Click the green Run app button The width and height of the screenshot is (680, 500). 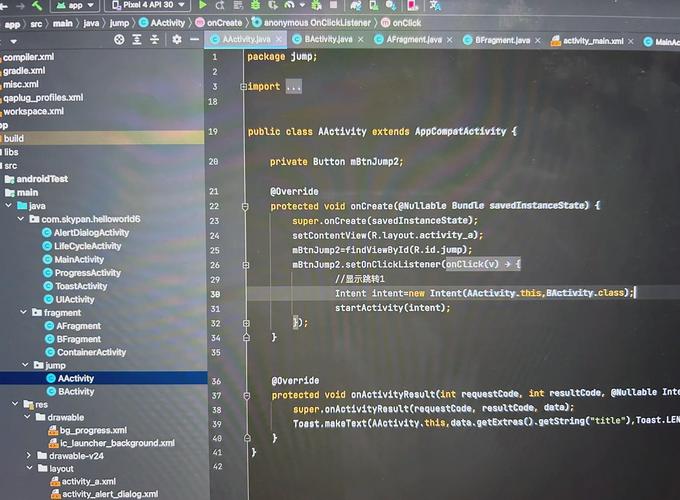(205, 5)
